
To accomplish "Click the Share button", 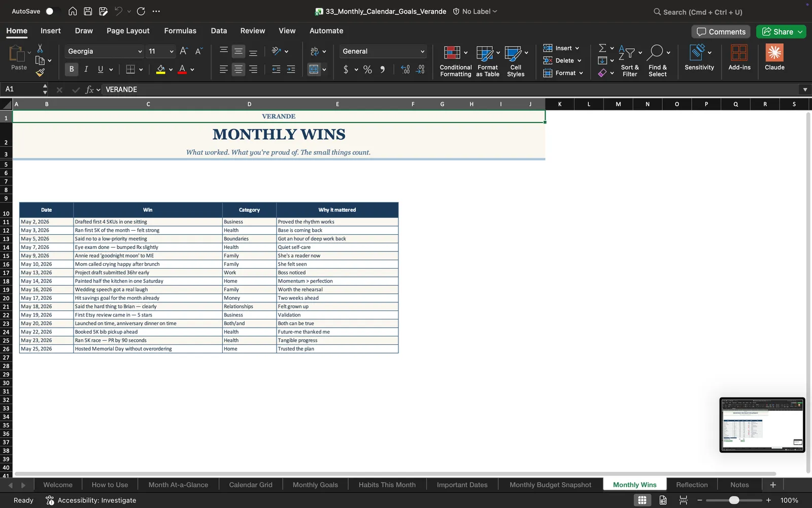I will 777,31.
